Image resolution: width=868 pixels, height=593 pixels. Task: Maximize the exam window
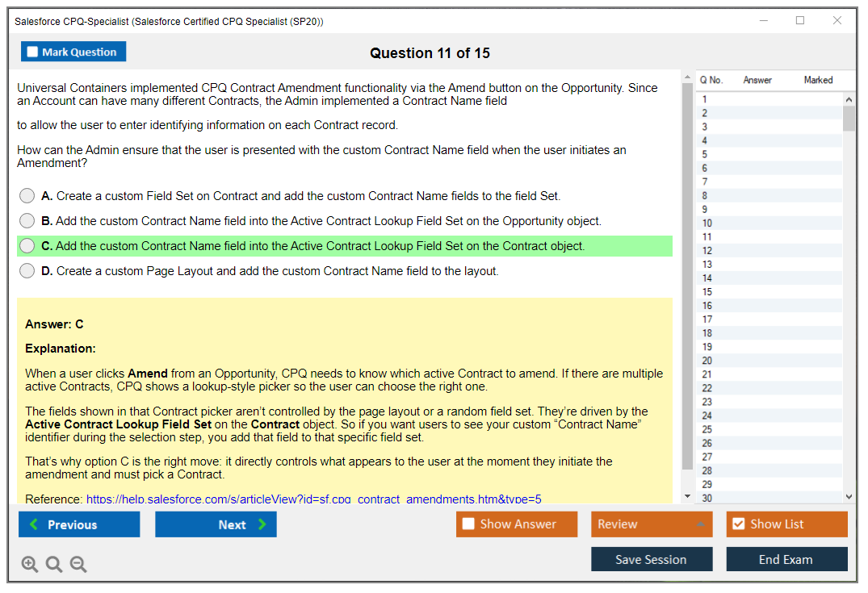tap(799, 21)
